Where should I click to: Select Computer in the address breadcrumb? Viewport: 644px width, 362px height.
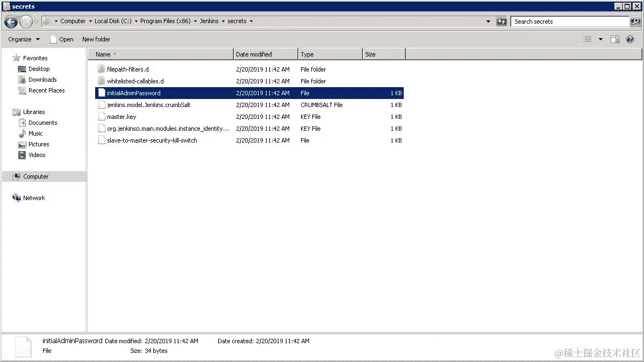click(x=73, y=21)
